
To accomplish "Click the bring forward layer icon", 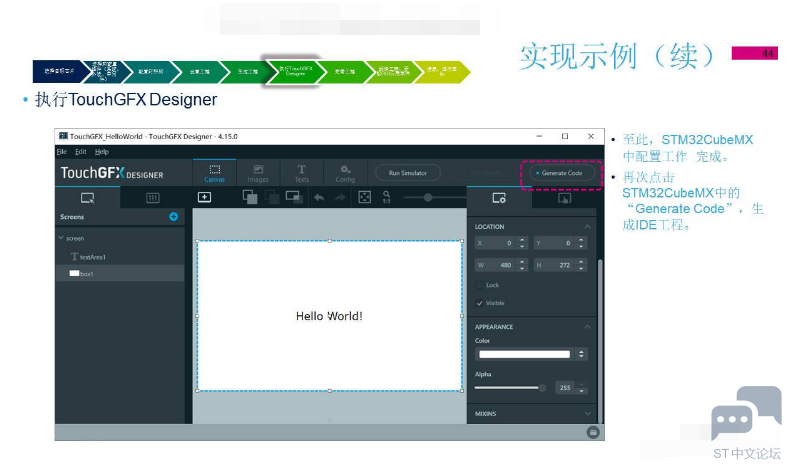I will [250, 197].
